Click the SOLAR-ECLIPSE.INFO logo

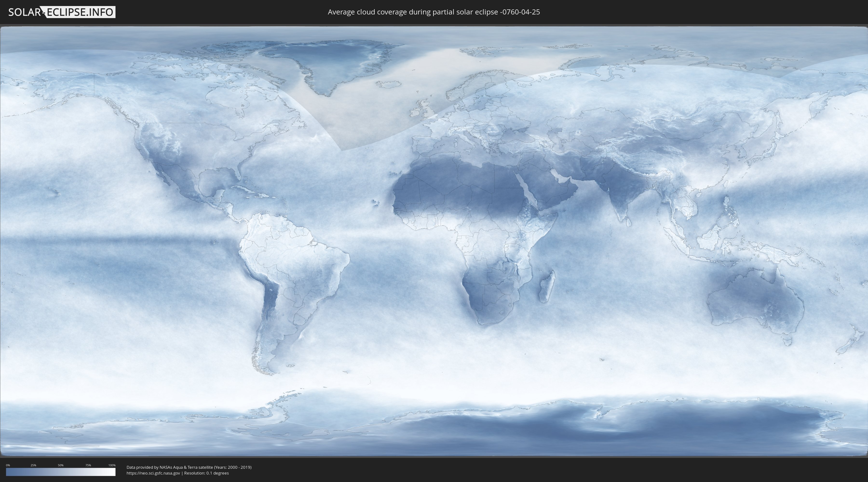[x=62, y=12]
